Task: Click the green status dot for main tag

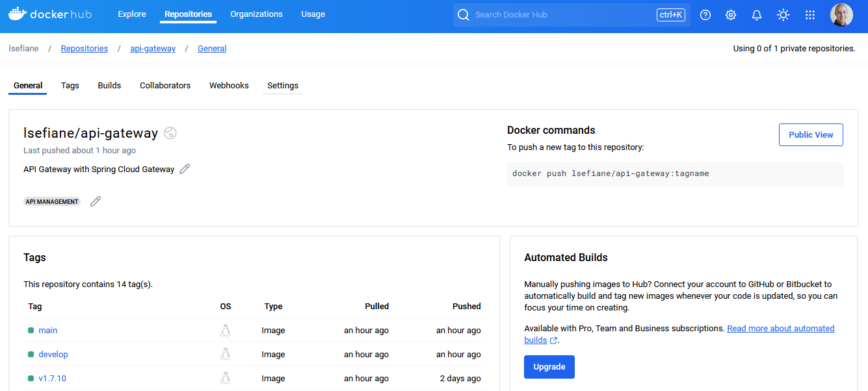Action: click(31, 331)
